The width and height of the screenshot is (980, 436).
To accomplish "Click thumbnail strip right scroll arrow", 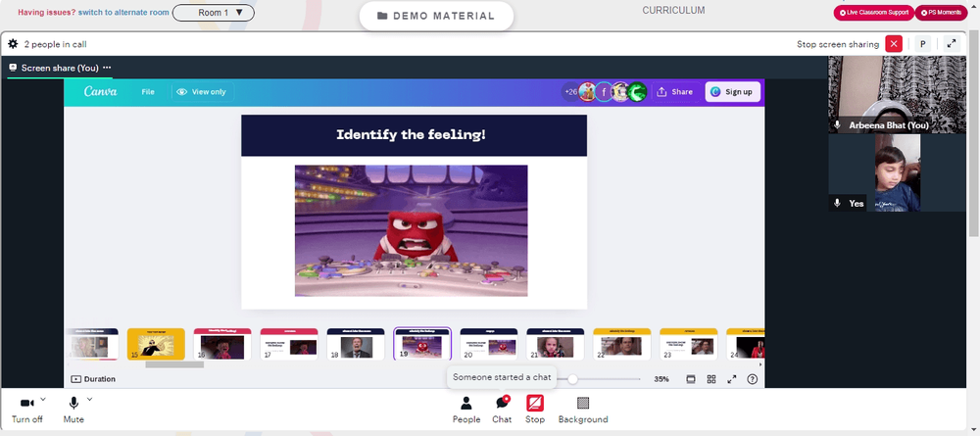I will (760, 364).
